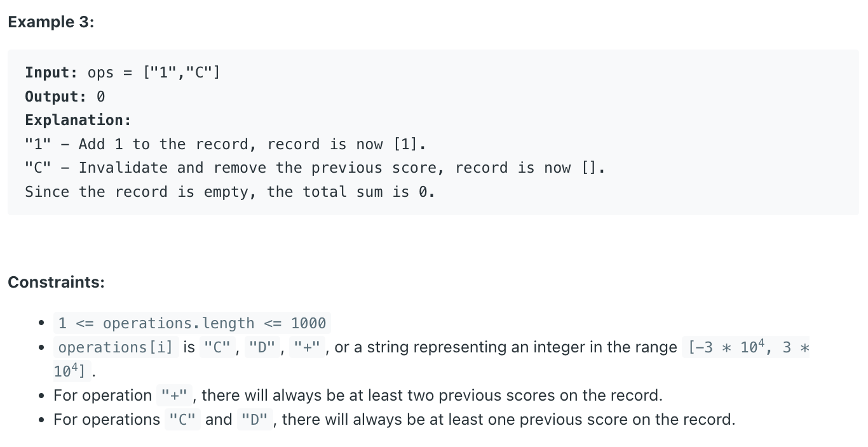Click the bold "Explanation:" label

[78, 120]
